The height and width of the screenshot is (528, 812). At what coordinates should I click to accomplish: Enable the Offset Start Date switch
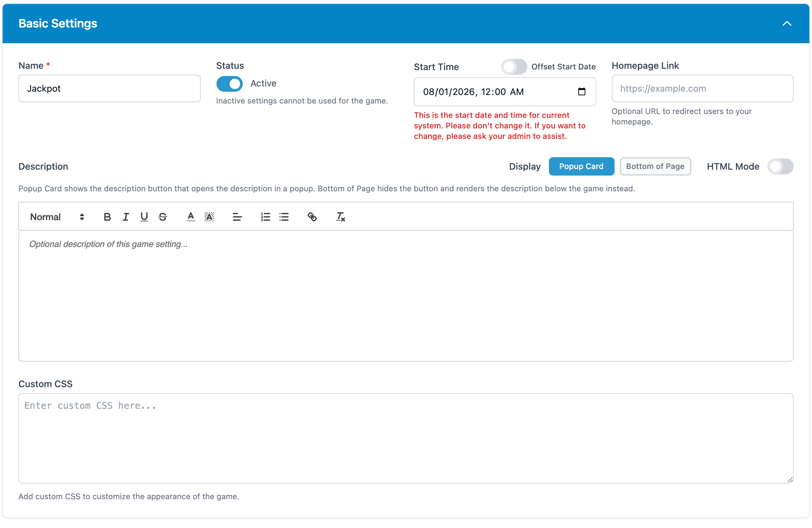coord(514,67)
